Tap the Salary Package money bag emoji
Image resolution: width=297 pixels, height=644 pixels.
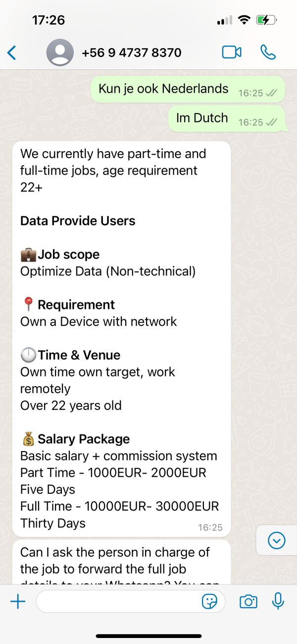pyautogui.click(x=28, y=439)
